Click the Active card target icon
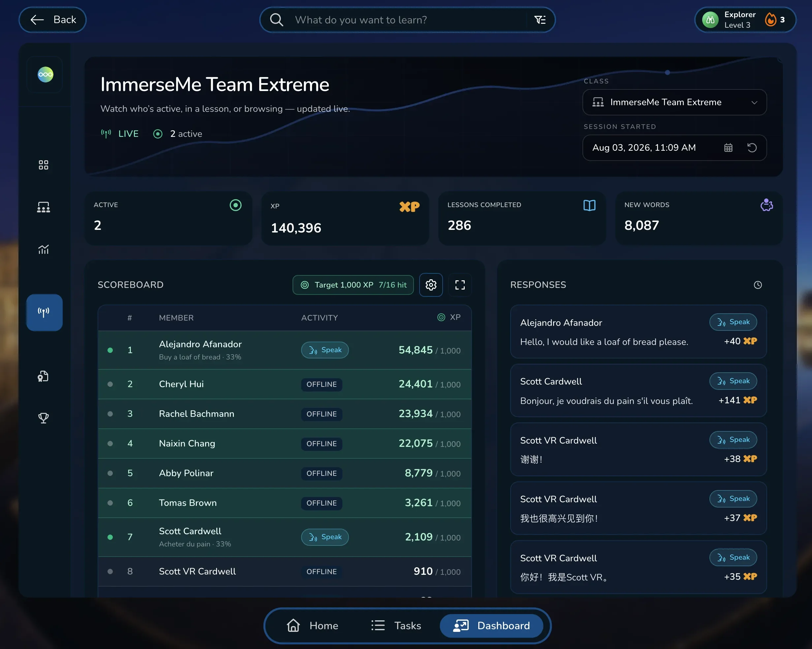The height and width of the screenshot is (649, 812). point(235,205)
